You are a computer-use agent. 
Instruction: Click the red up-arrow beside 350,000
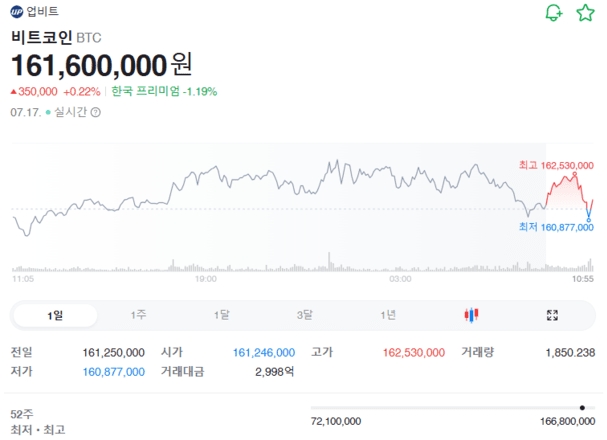(14, 91)
